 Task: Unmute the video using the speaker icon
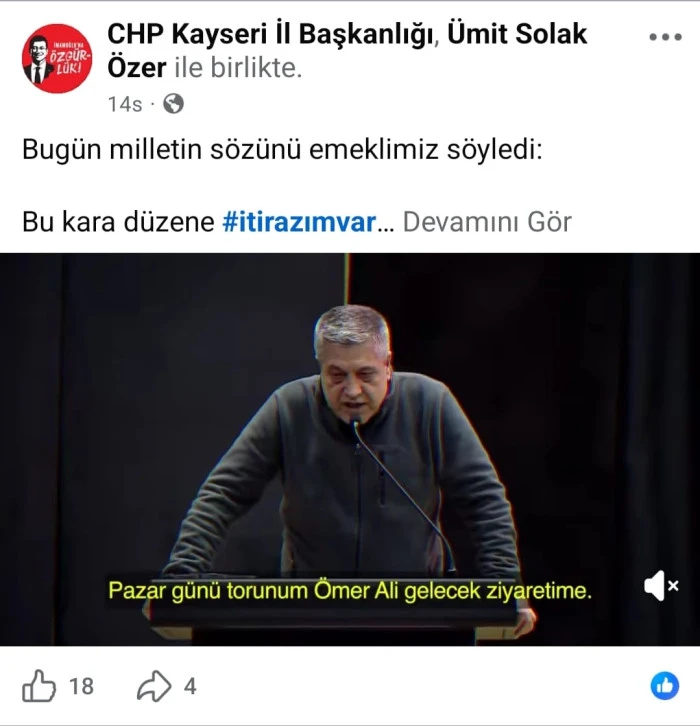(661, 586)
